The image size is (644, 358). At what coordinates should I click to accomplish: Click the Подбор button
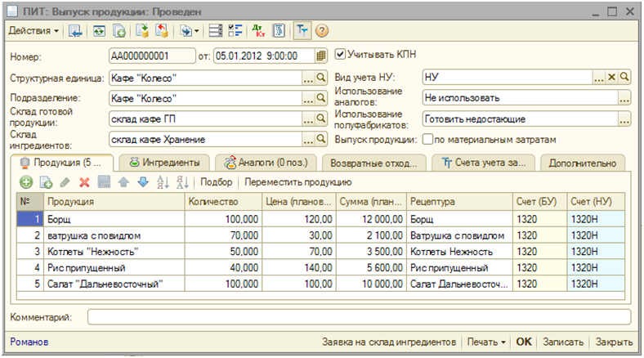[217, 182]
